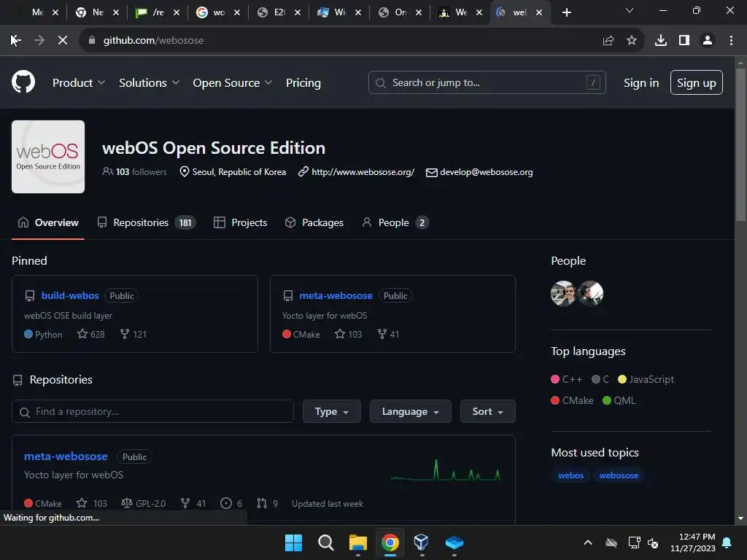
Task: Click the page vertical scrollbar
Action: coord(740,146)
